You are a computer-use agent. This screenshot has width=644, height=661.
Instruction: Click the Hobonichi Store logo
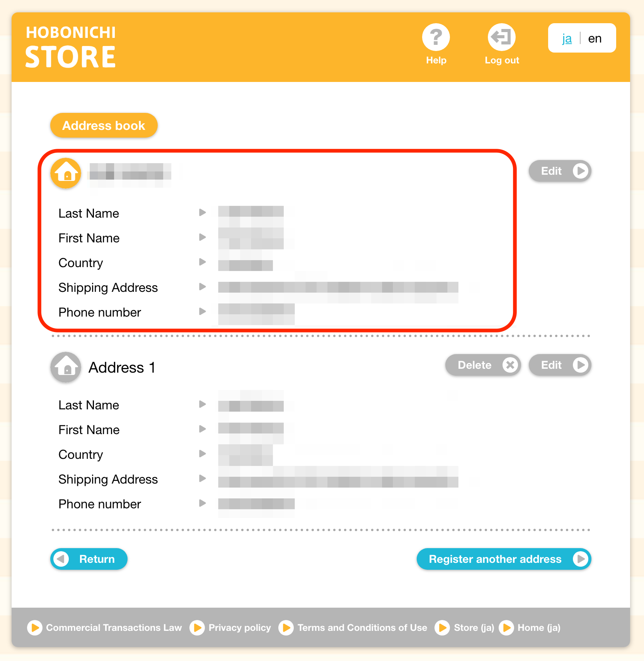(71, 47)
